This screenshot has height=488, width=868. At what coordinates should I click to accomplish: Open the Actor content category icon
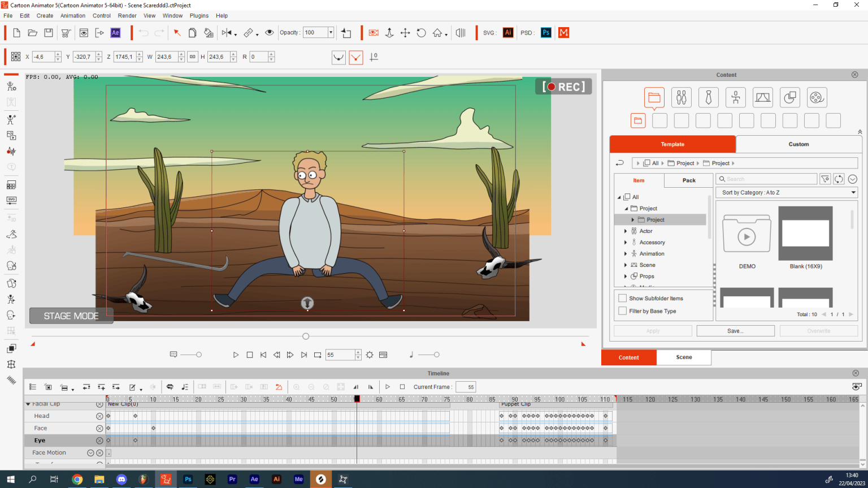pyautogui.click(x=682, y=98)
